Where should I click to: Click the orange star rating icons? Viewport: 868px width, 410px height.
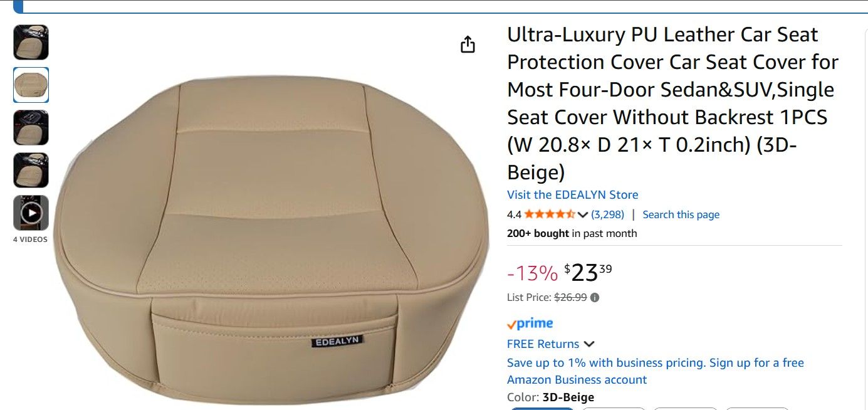point(550,214)
